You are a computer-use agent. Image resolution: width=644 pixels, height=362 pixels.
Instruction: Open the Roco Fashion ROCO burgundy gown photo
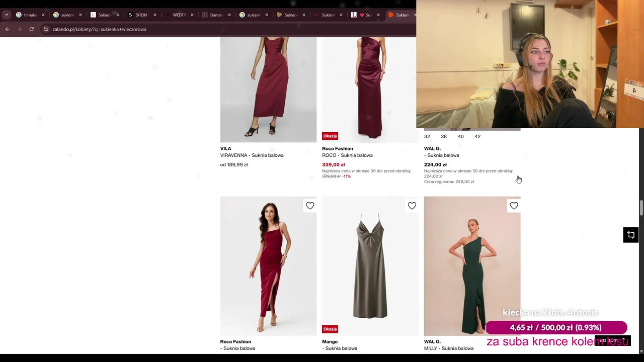pos(369,89)
